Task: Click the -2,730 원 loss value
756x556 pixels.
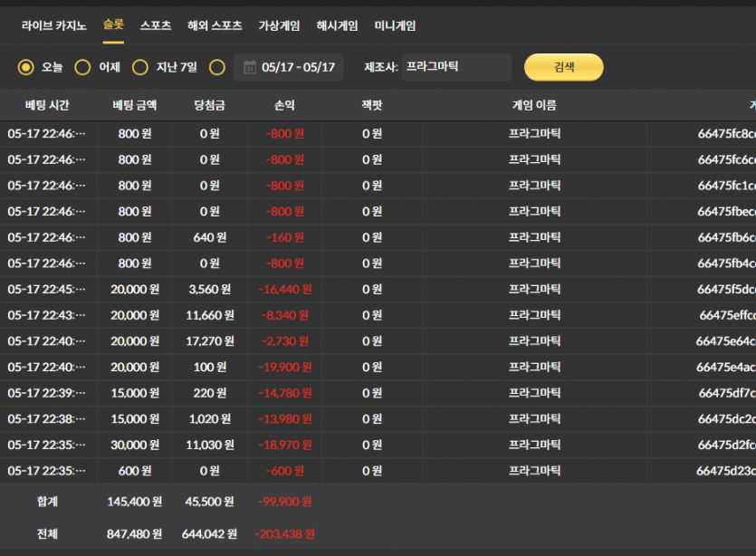Action: (x=285, y=341)
